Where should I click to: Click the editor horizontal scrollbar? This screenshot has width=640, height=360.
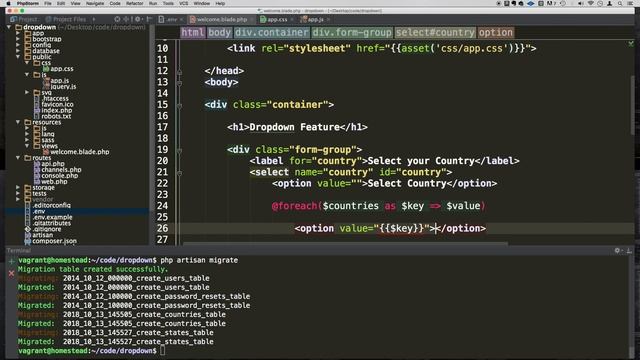click(x=345, y=244)
